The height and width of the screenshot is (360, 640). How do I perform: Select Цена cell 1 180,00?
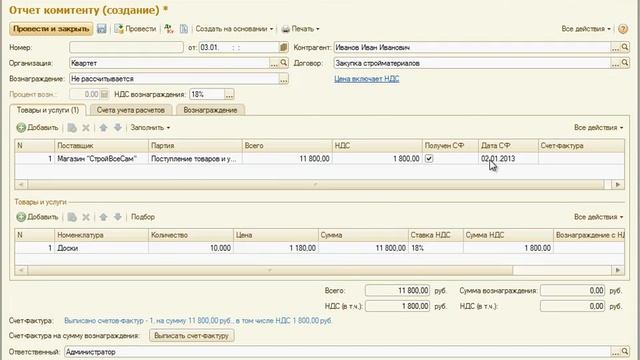pos(276,248)
